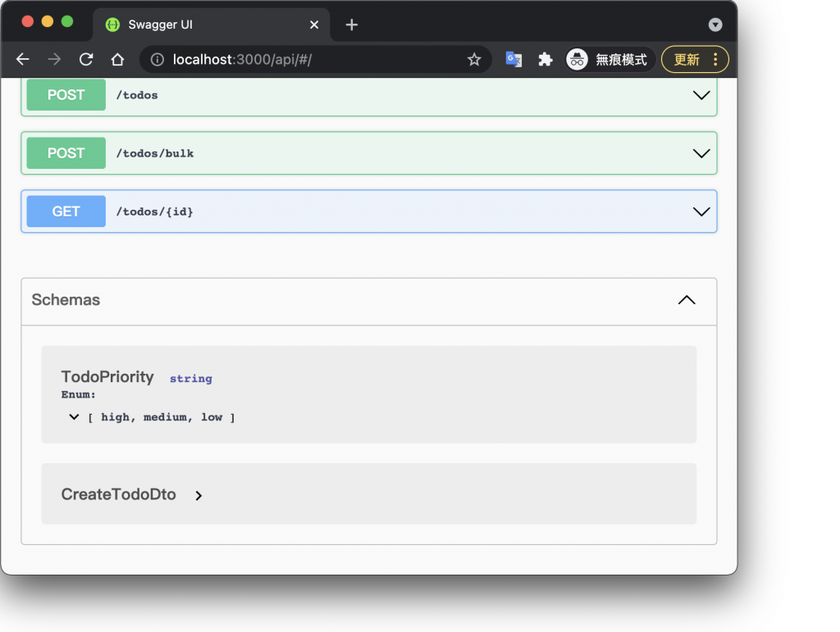Click the GET method badge for /todos/{id}

tap(66, 211)
